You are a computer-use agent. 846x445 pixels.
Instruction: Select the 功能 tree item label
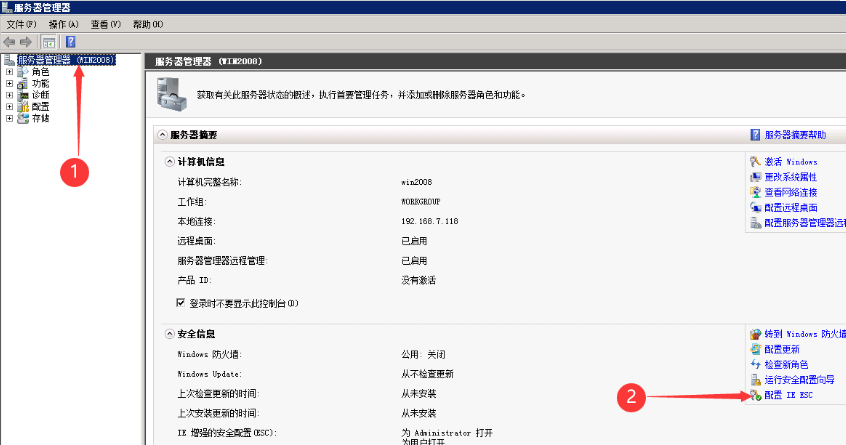pyautogui.click(x=40, y=84)
